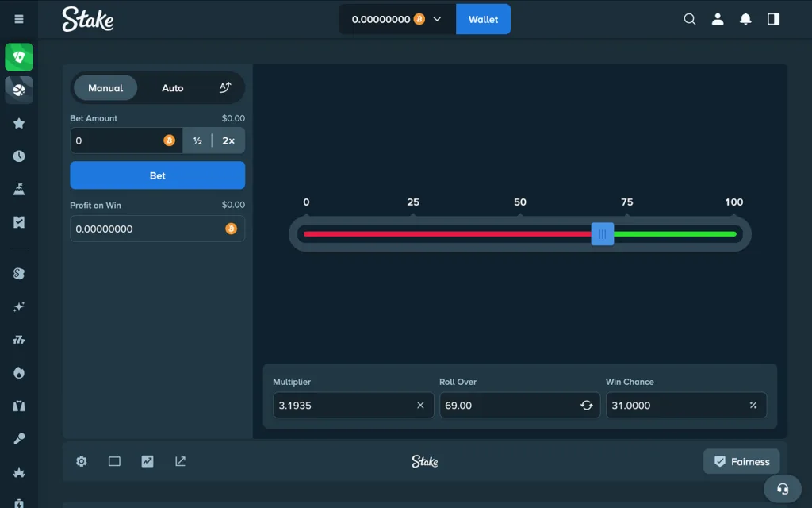Viewport: 812px width, 508px height.
Task: Open live stats chart icon
Action: (x=147, y=461)
